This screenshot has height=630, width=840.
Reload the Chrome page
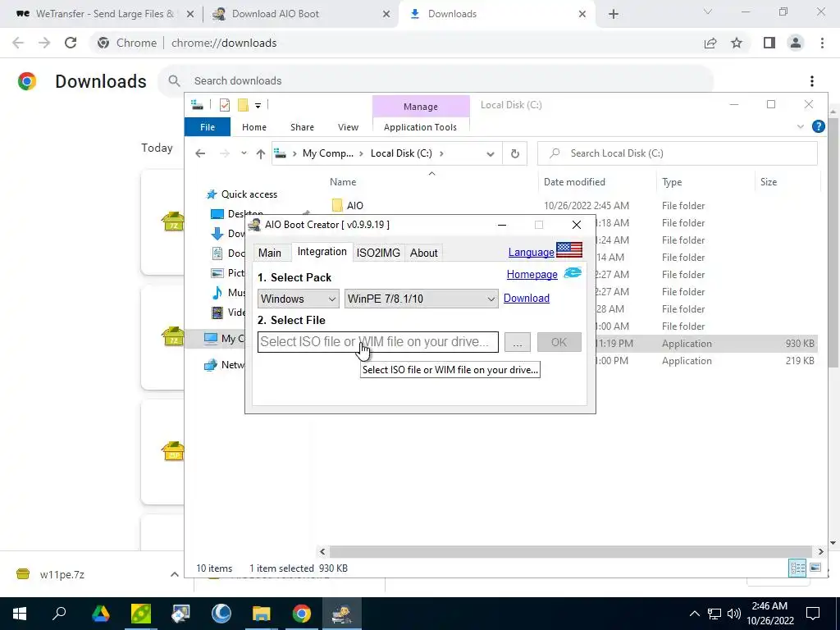pyautogui.click(x=71, y=43)
